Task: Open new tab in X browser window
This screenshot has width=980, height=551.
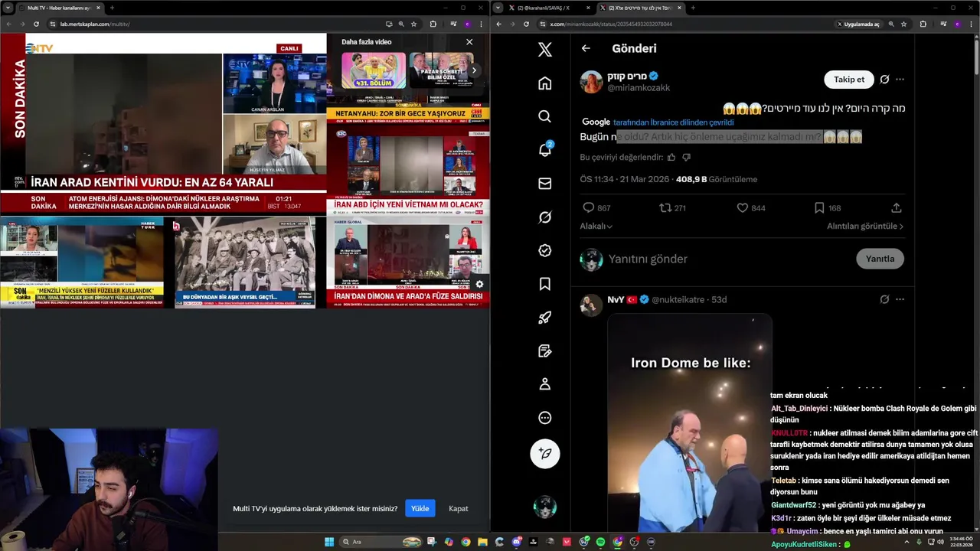Action: (x=693, y=8)
